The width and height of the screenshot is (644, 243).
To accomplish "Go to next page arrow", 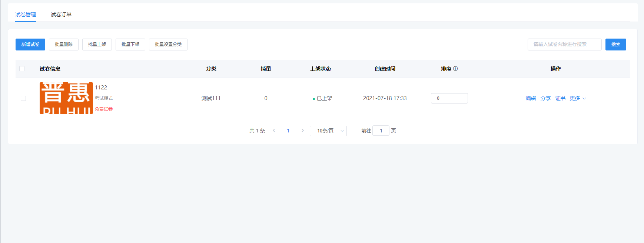I will click(x=303, y=131).
